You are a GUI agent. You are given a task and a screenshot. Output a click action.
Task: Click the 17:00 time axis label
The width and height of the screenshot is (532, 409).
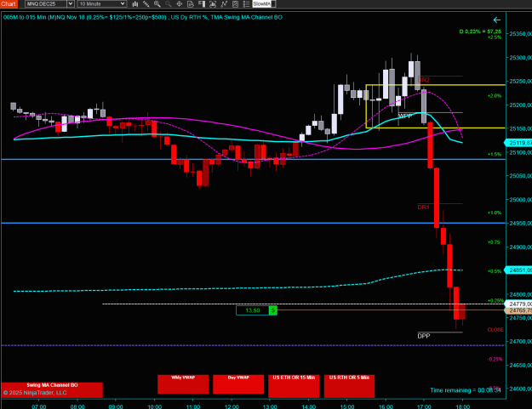click(x=424, y=406)
